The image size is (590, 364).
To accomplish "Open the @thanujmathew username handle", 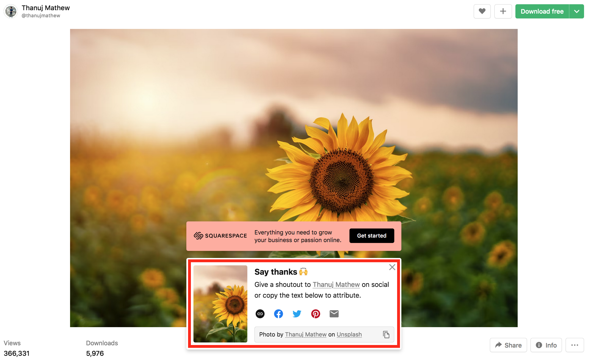I will [x=41, y=16].
